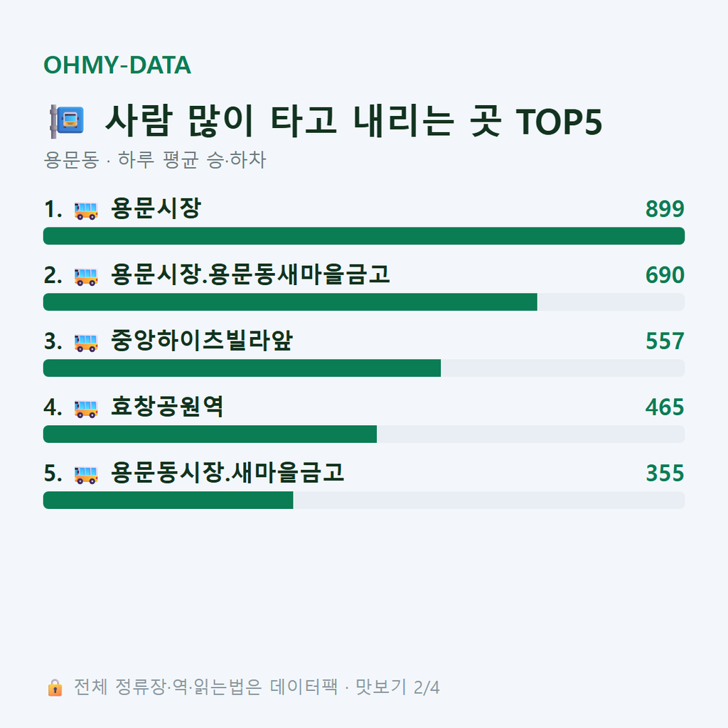Select the 효창공원역 stop name
This screenshot has width=728, height=728.
click(167, 407)
